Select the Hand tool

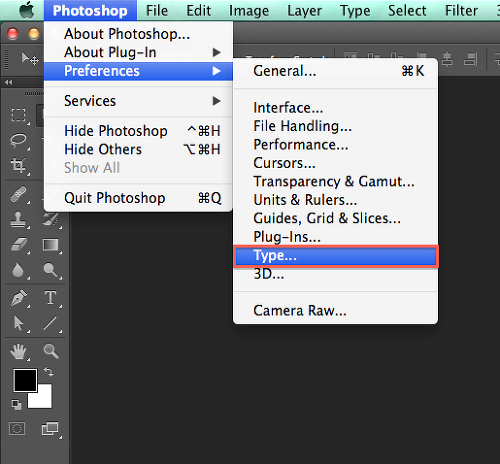18,352
